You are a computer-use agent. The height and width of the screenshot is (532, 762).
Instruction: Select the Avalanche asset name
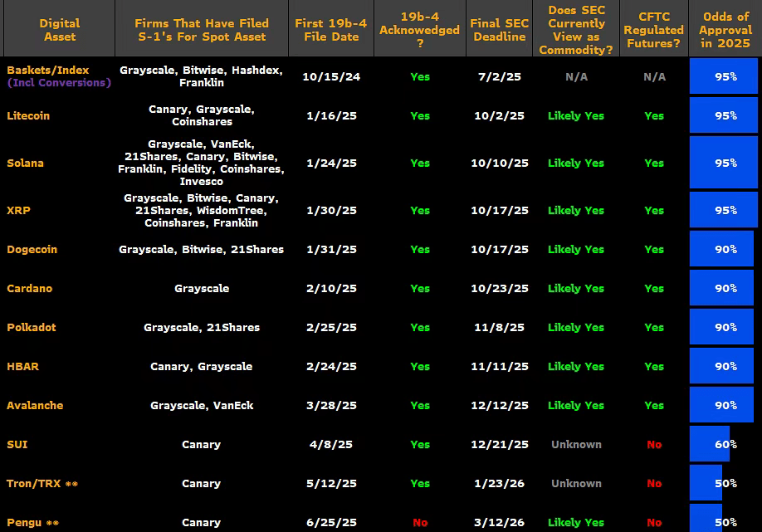point(35,405)
